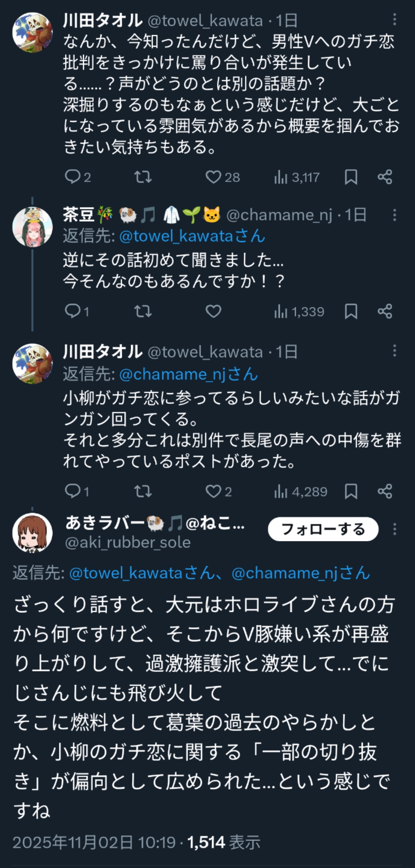Image resolution: width=415 pixels, height=868 pixels.
Task: Bookmark the first 川田タオル post
Action: coord(351,177)
